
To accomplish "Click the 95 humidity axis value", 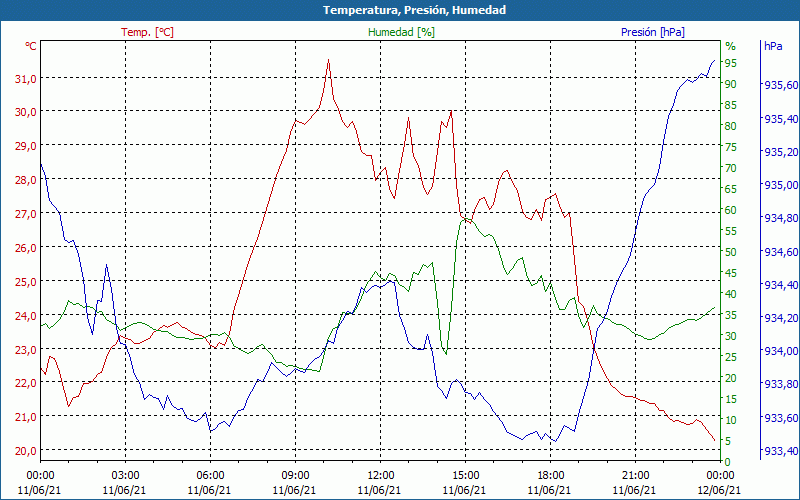I will 731,63.
